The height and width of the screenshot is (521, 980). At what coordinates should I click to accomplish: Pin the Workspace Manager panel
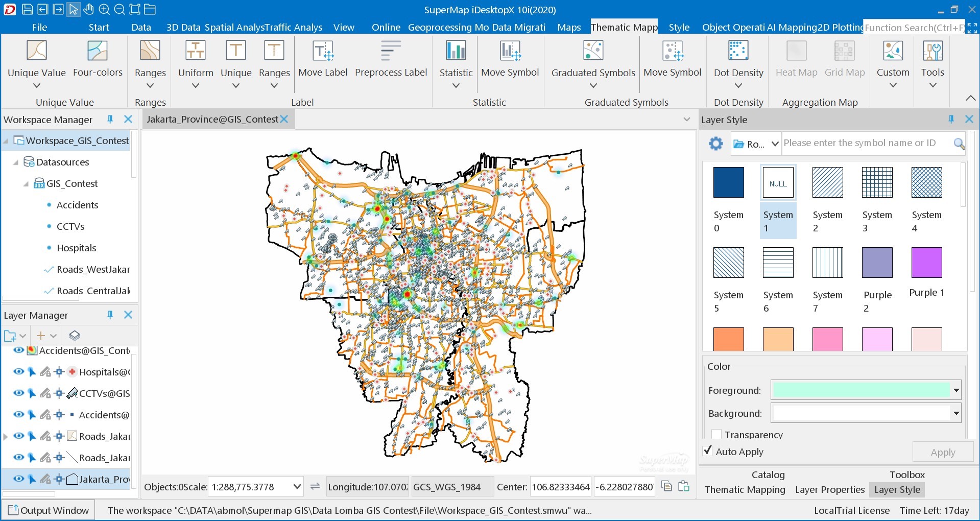point(110,119)
